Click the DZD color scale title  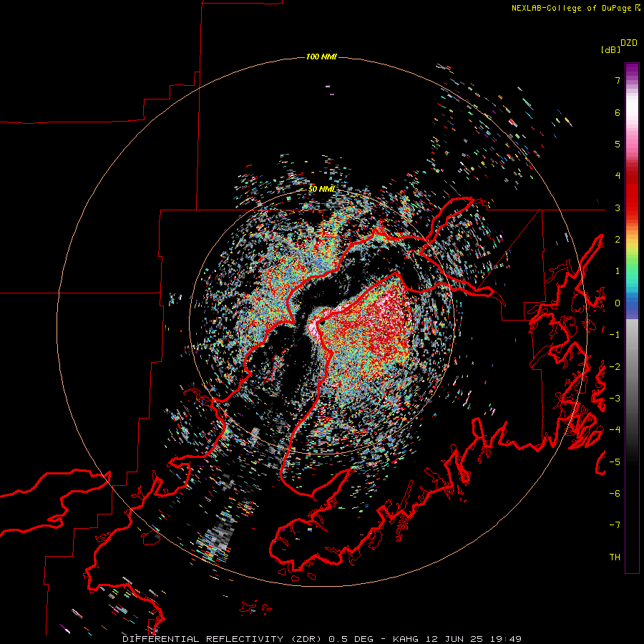coord(629,43)
